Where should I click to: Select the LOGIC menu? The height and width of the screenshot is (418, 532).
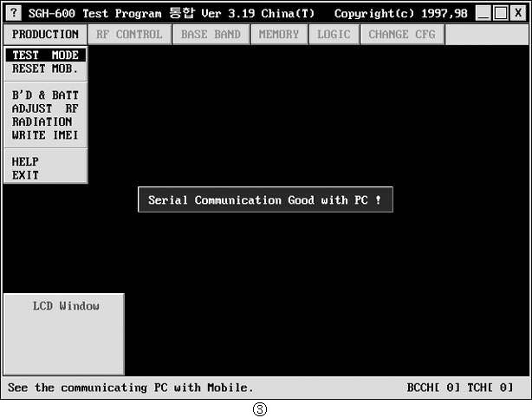(334, 35)
